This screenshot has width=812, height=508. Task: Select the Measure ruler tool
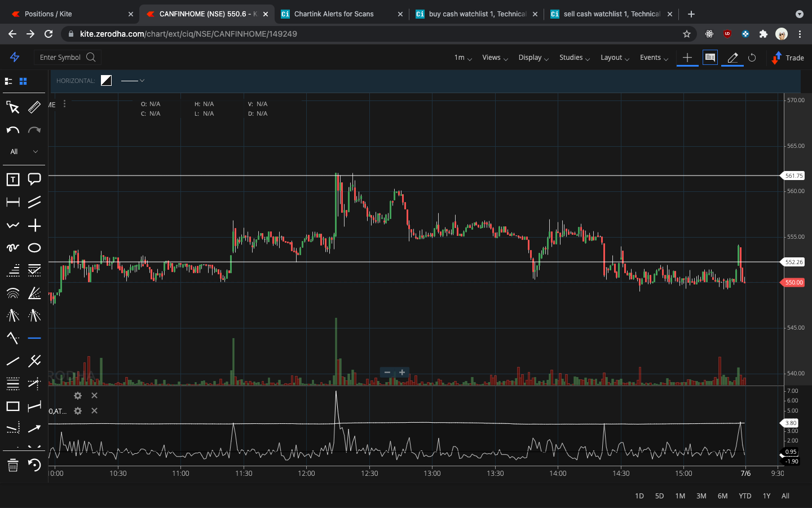(x=34, y=107)
